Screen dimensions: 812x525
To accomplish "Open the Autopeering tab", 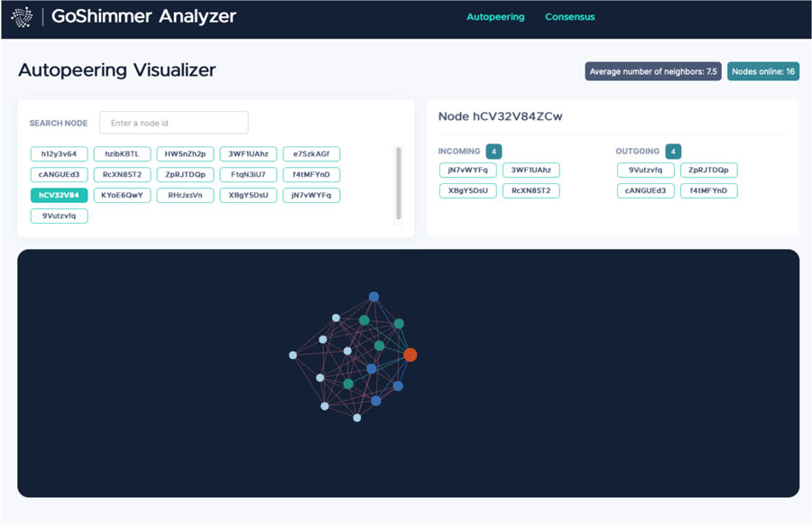I will tap(495, 17).
